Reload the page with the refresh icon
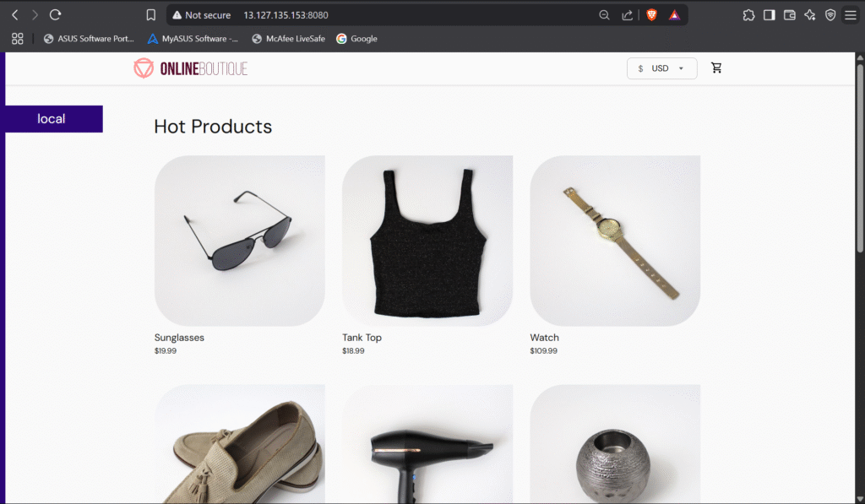This screenshot has width=865, height=504. (x=55, y=15)
